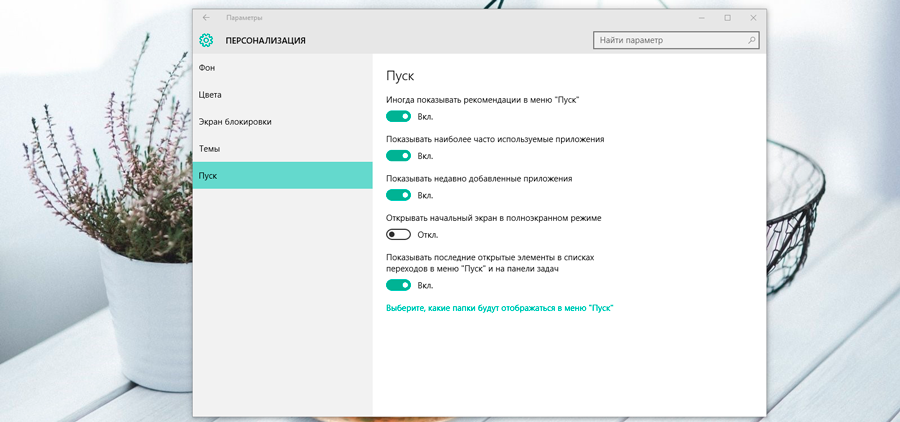
Task: Open link to choose folders shown in Пуск
Action: pyautogui.click(x=500, y=308)
